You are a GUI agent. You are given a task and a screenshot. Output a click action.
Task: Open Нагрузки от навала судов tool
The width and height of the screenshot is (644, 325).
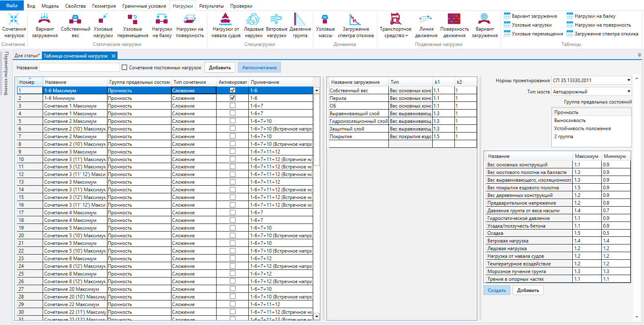[x=225, y=25]
